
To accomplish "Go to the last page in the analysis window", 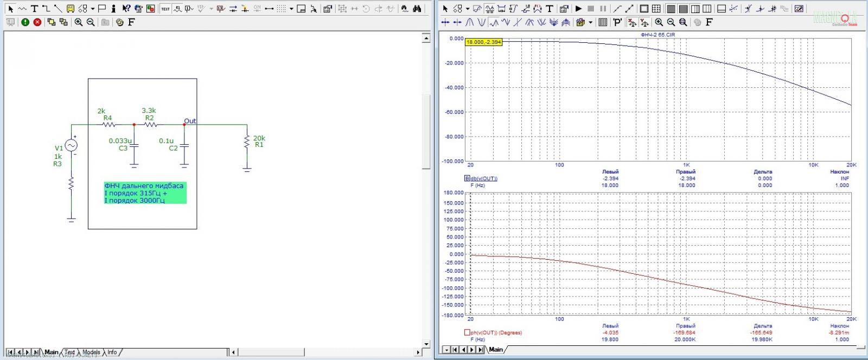I will point(480,350).
